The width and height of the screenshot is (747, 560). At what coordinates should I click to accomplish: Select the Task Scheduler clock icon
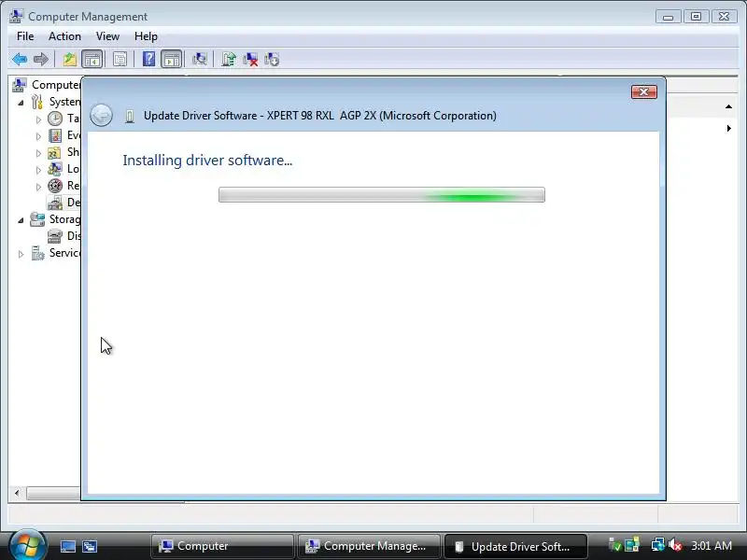coord(55,119)
